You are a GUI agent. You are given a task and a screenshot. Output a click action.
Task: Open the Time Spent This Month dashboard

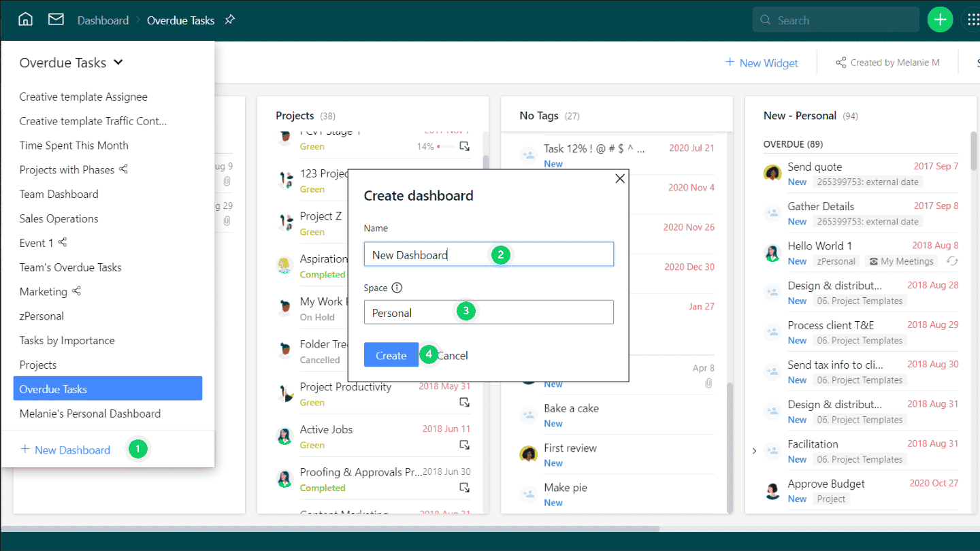click(x=73, y=145)
